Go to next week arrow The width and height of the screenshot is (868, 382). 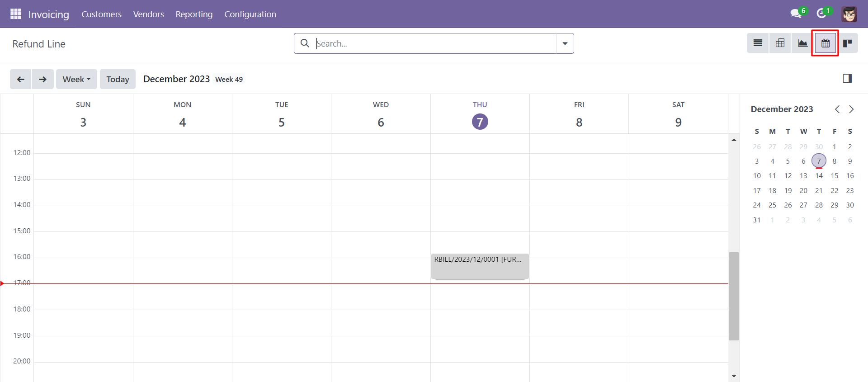click(43, 79)
